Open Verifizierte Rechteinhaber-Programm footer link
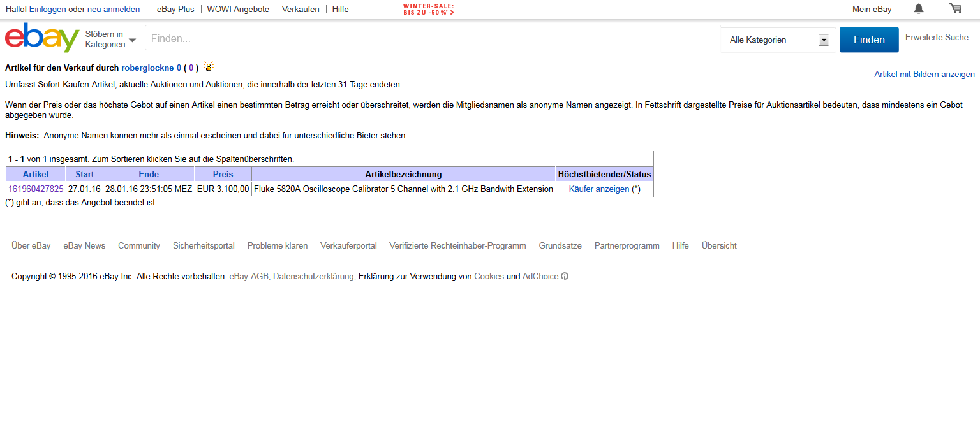 click(457, 245)
